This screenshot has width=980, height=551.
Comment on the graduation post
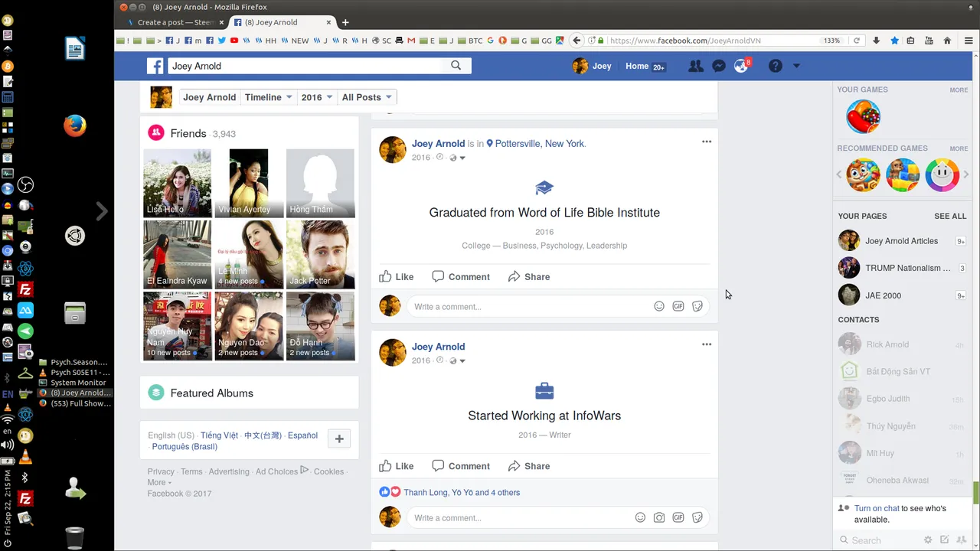[x=461, y=276]
